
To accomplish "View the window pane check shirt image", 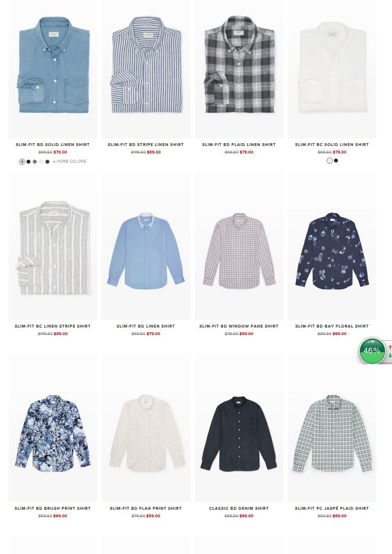I will pyautogui.click(x=239, y=247).
